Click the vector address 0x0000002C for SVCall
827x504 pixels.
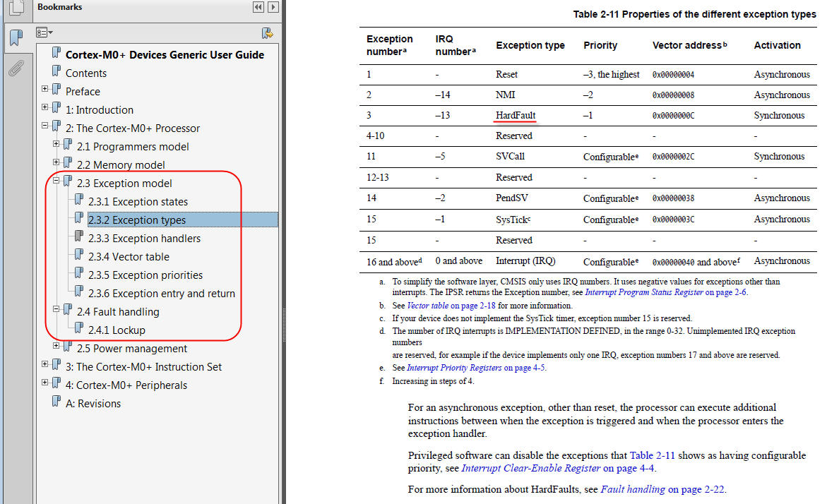coord(673,157)
